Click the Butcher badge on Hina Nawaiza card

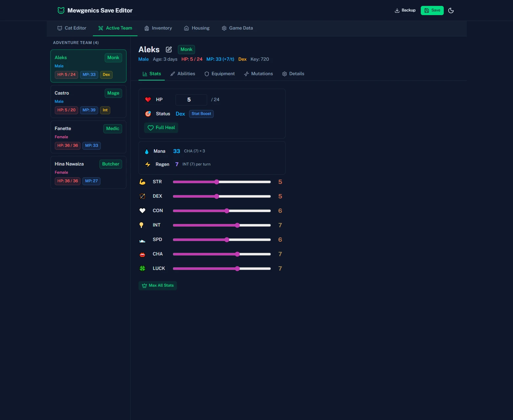tap(111, 164)
